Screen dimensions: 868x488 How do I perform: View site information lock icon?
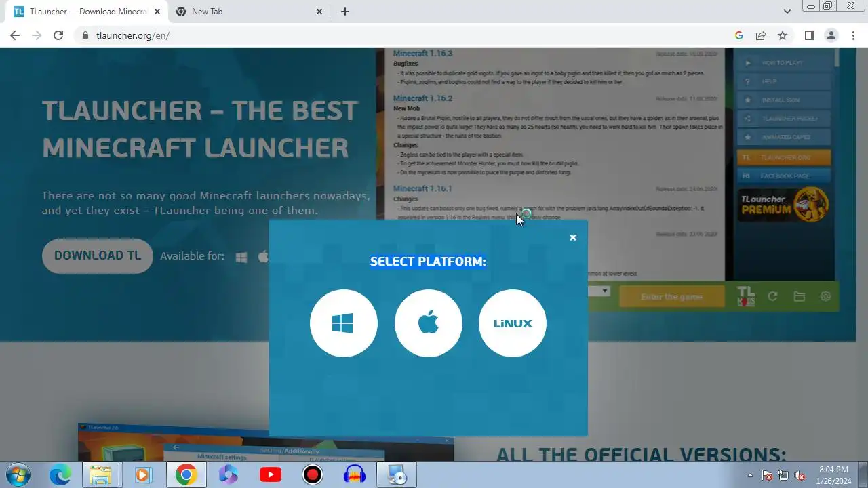tap(85, 35)
